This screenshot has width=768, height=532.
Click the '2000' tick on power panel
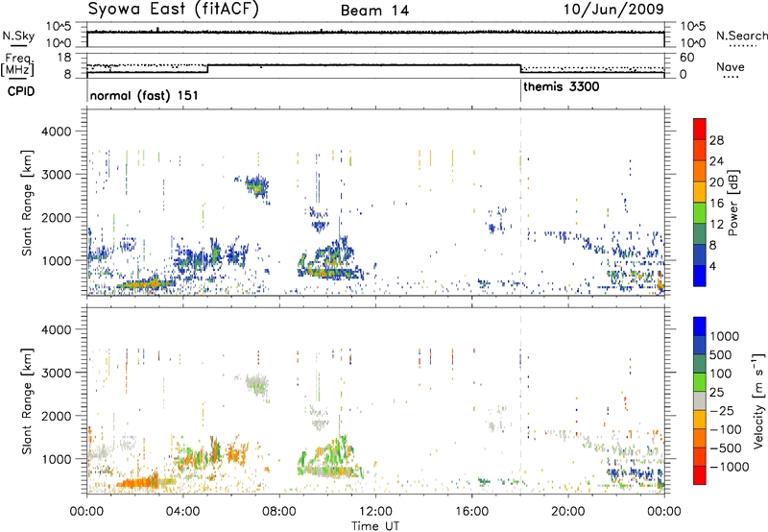pos(57,217)
